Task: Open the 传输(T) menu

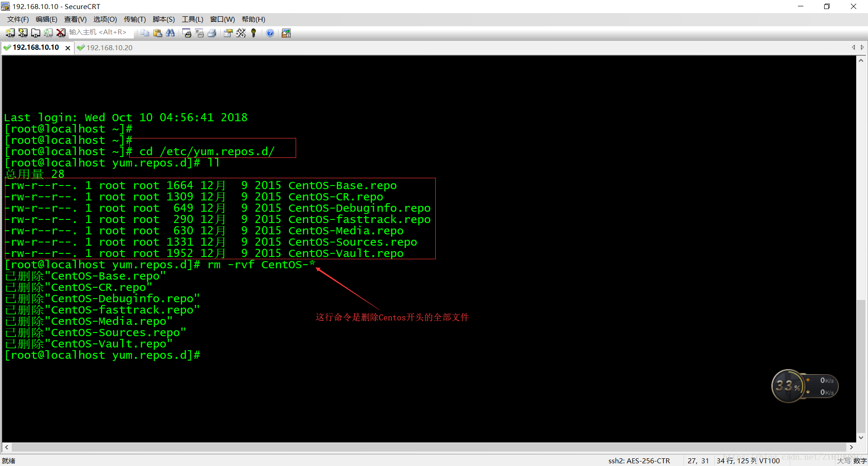Action: (x=135, y=19)
